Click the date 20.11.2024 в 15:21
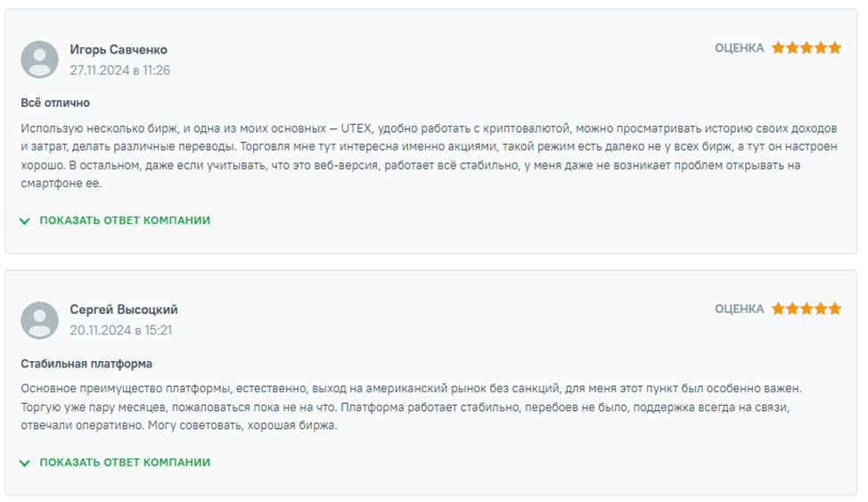 121,331
